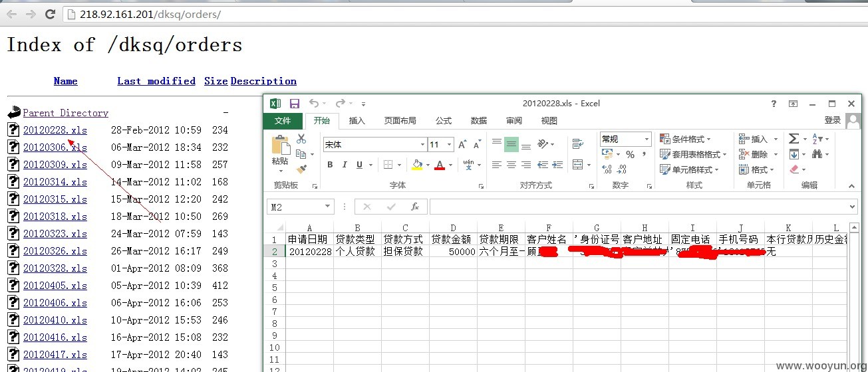Switch to the 插入 ribbon tab

[x=357, y=121]
